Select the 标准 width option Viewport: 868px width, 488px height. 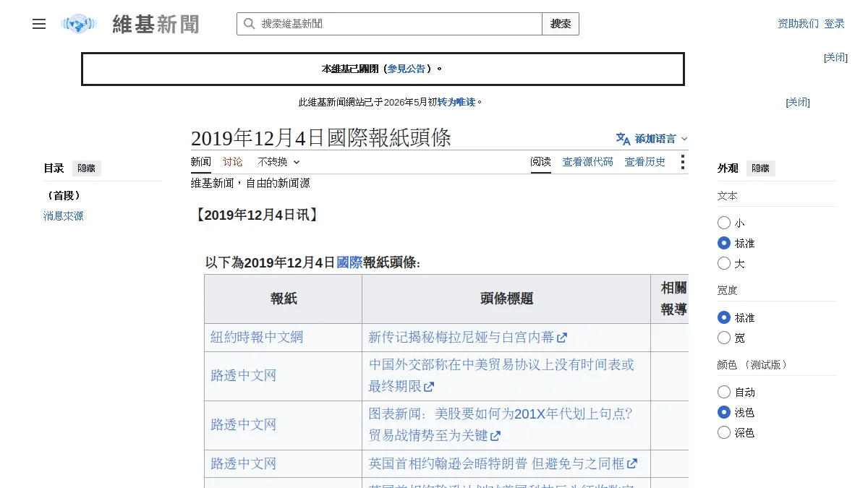tap(724, 317)
